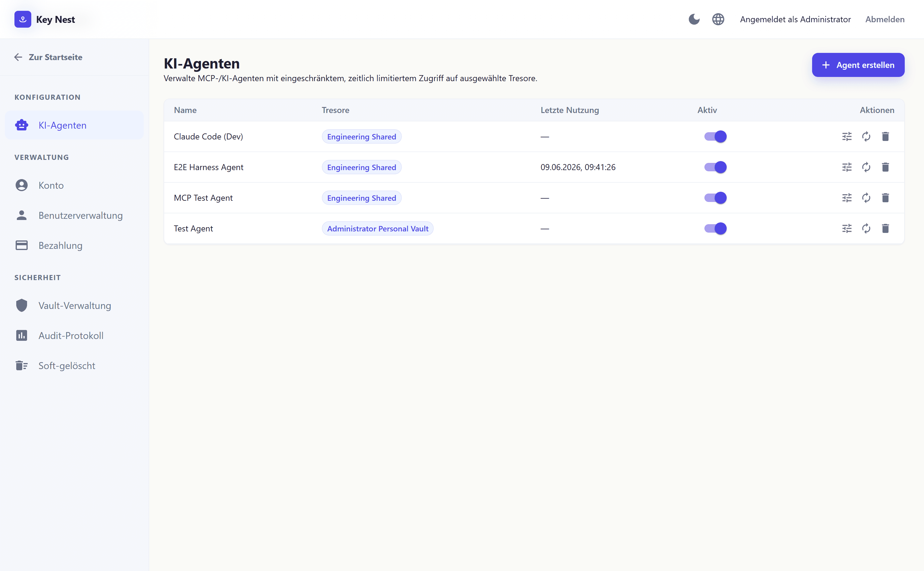Turn off the E2E Harness Agent switch
The width and height of the screenshot is (924, 571).
(x=715, y=167)
